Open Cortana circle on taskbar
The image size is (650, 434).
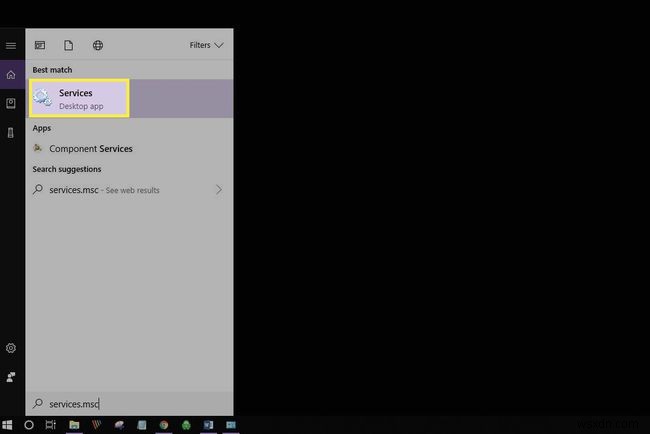click(x=29, y=425)
